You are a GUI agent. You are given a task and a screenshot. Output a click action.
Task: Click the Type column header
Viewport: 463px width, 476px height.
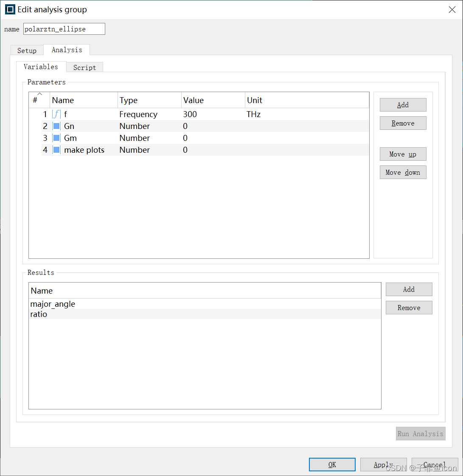[x=149, y=100]
